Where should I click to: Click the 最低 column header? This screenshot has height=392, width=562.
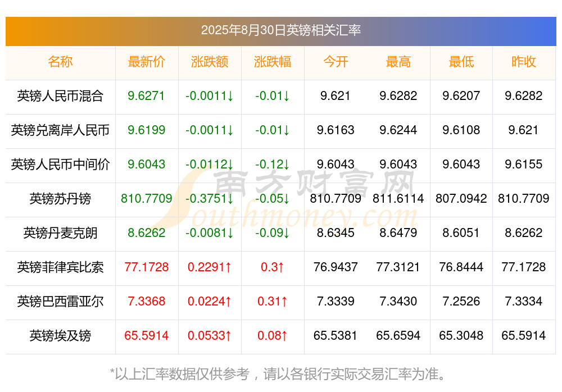461,62
